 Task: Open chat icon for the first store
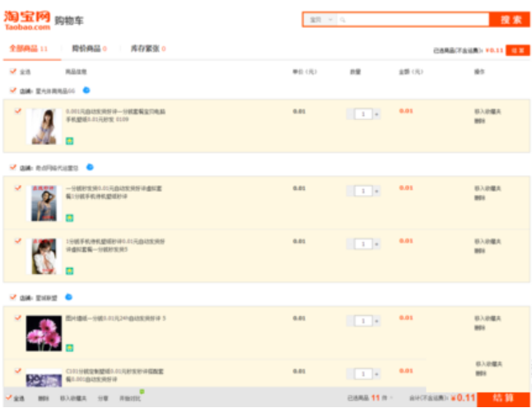(86, 90)
